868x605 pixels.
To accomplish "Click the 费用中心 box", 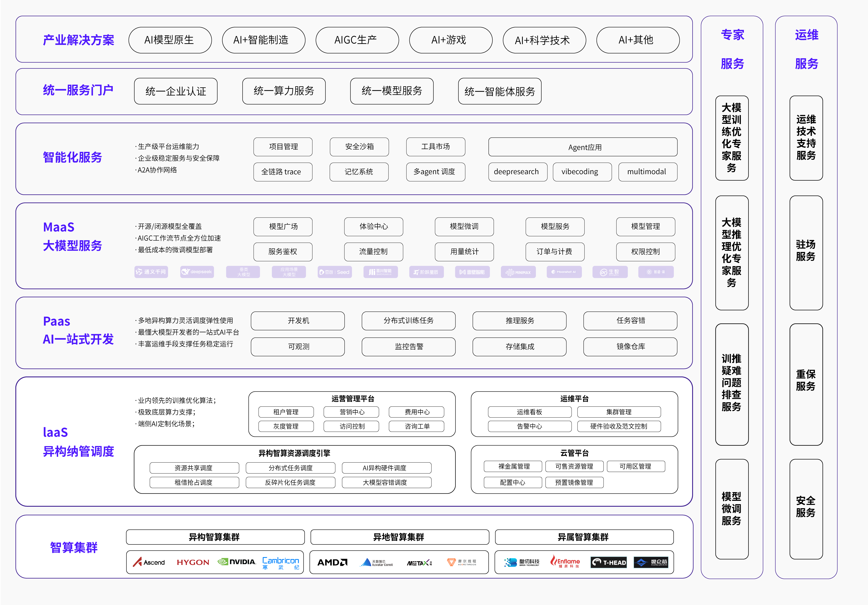I will pyautogui.click(x=417, y=412).
